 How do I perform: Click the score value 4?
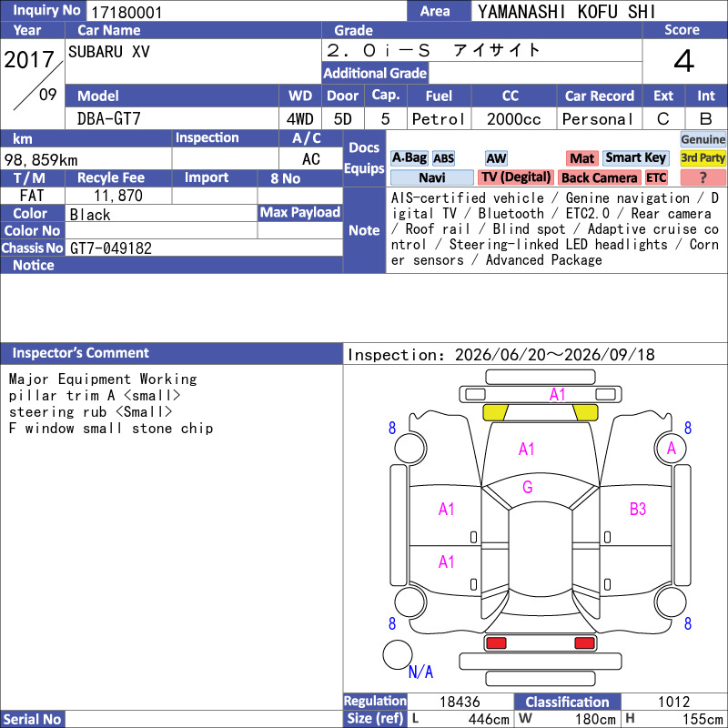[684, 61]
